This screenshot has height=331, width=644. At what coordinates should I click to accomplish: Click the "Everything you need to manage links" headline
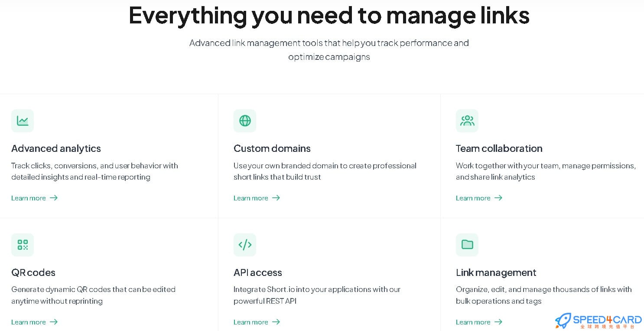point(329,15)
